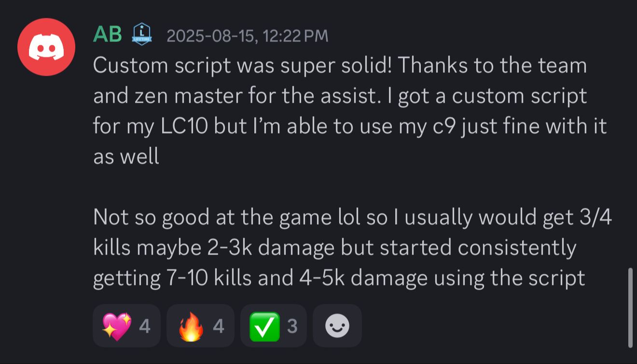Click the fire emoji icon
This screenshot has height=364, width=637.
click(191, 326)
